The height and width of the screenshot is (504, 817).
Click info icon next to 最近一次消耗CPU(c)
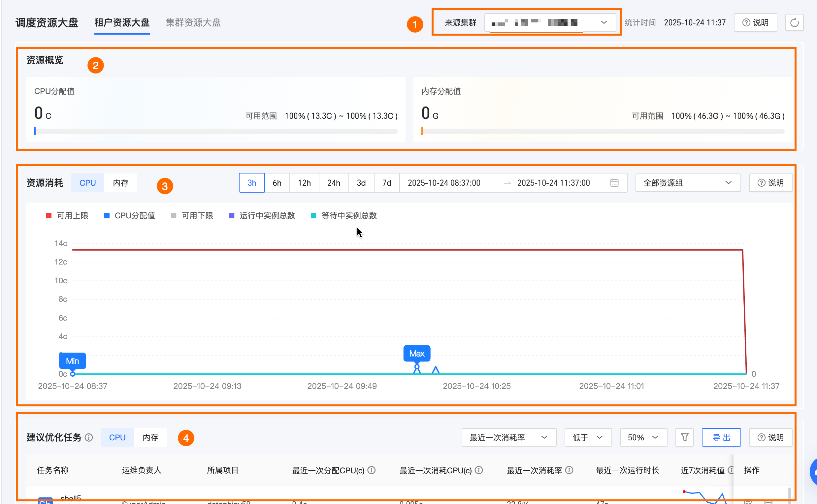[x=479, y=470]
